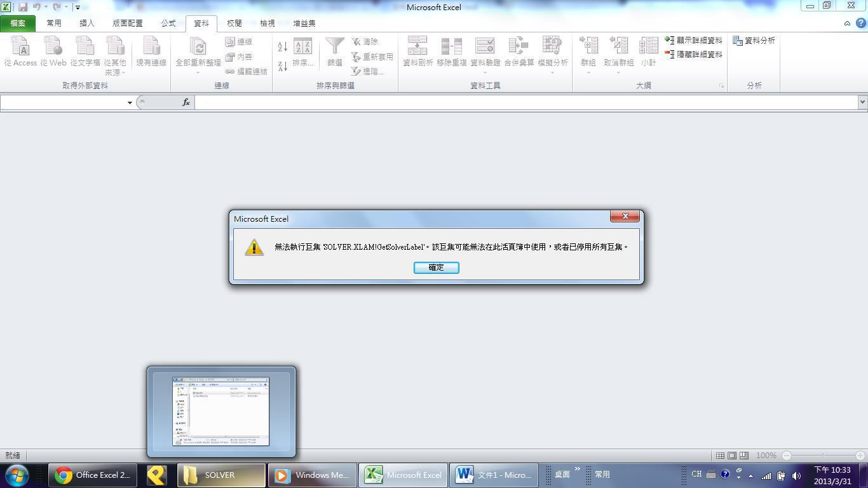Click the Redo icon in quick access toolbar

point(57,7)
